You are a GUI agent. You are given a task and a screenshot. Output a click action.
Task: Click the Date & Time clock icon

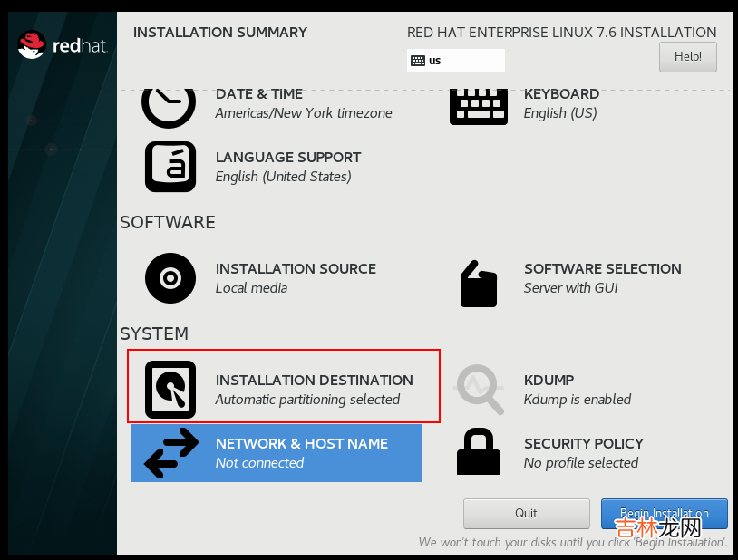(x=169, y=103)
